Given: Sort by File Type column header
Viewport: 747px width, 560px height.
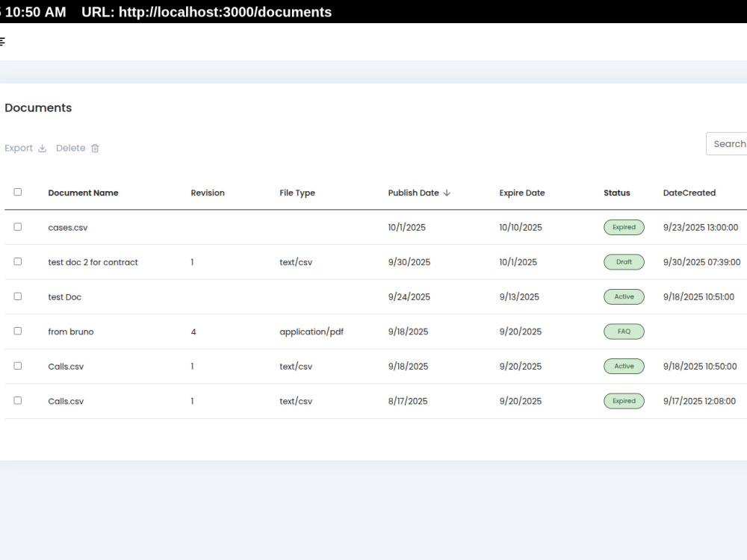Looking at the screenshot, I should [297, 193].
